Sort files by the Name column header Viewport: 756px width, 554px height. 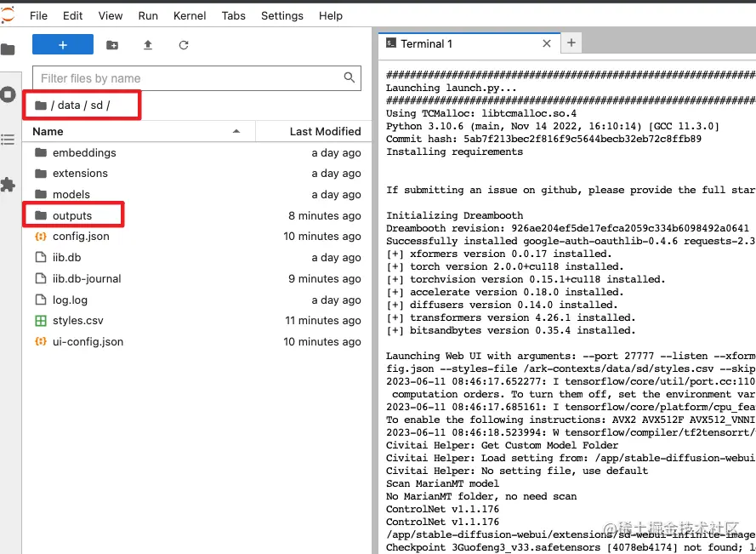48,131
